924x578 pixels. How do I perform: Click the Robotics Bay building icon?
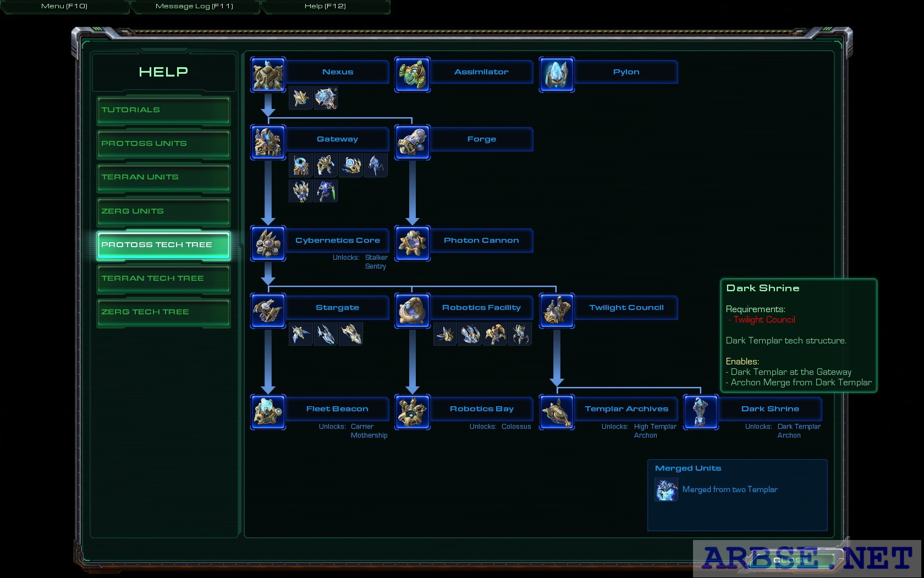(413, 412)
